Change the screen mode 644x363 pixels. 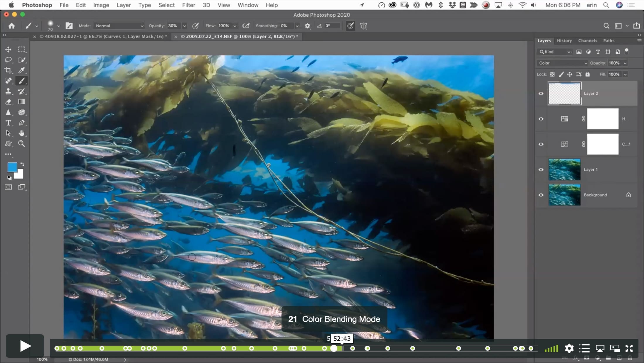click(22, 187)
